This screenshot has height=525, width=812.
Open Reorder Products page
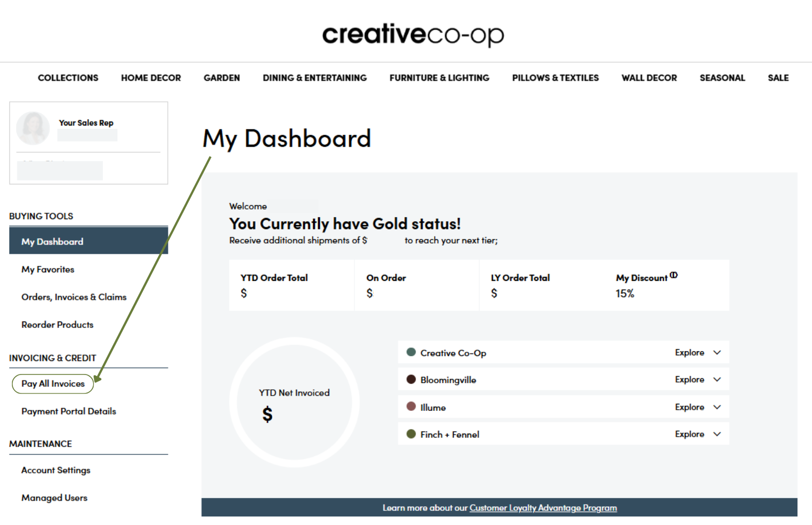click(x=57, y=325)
